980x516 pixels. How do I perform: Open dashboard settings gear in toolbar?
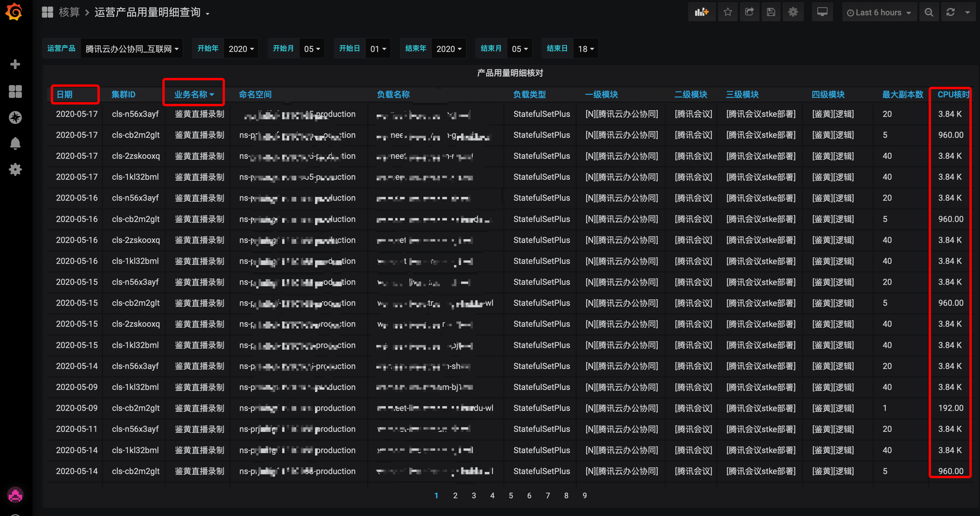point(793,12)
